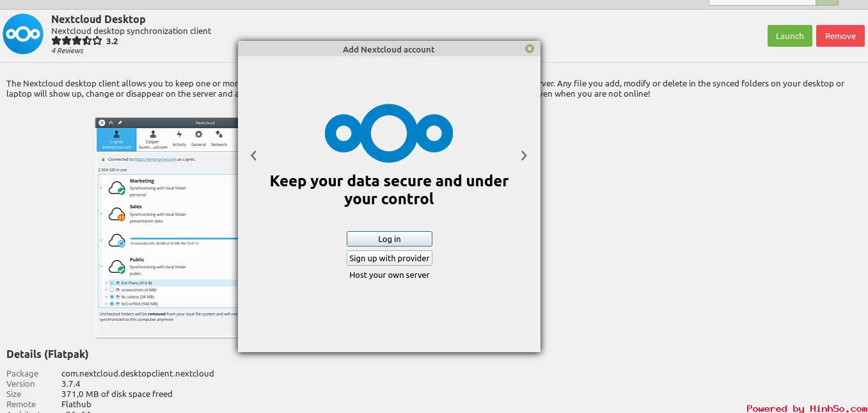Click the Nextcloud logo in the dialog

click(389, 133)
